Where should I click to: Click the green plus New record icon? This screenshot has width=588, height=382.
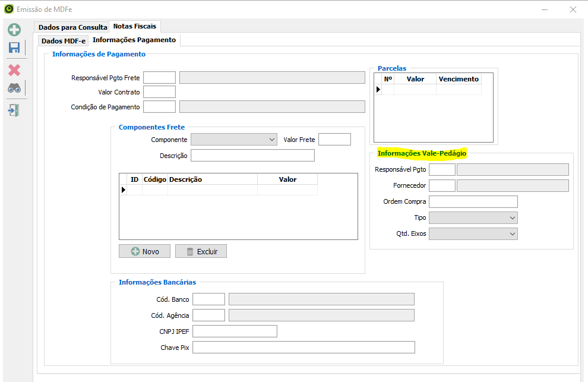click(14, 30)
